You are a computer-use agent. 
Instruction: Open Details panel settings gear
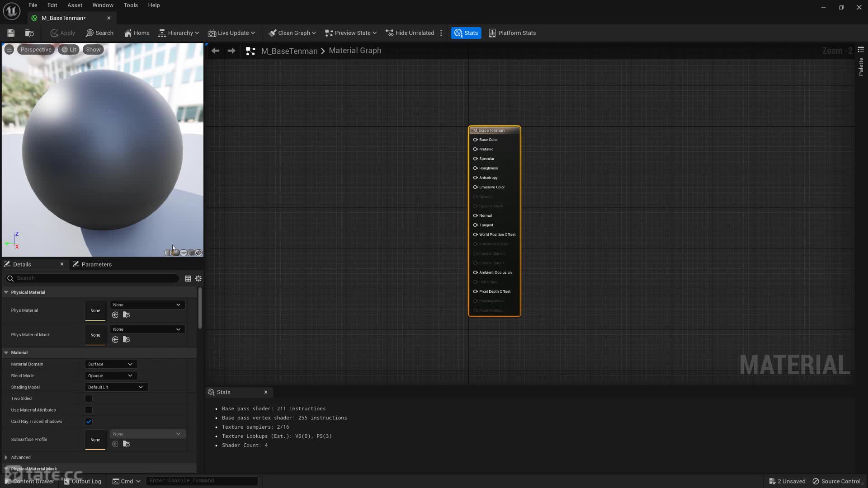[198, 279]
